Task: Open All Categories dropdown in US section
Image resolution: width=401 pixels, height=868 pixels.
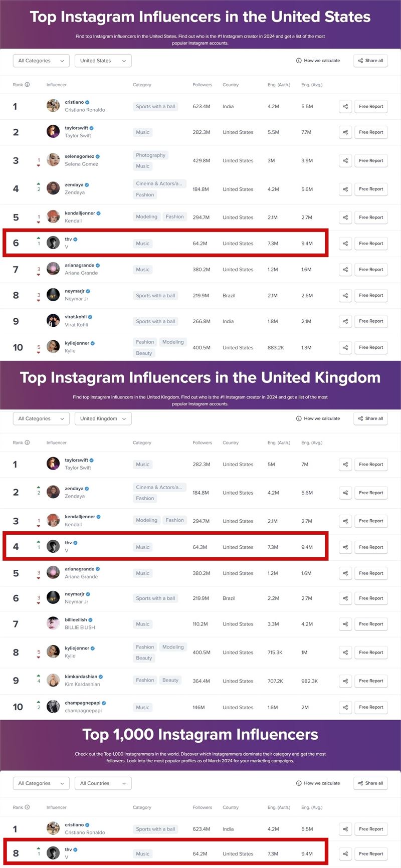Action: (x=41, y=61)
